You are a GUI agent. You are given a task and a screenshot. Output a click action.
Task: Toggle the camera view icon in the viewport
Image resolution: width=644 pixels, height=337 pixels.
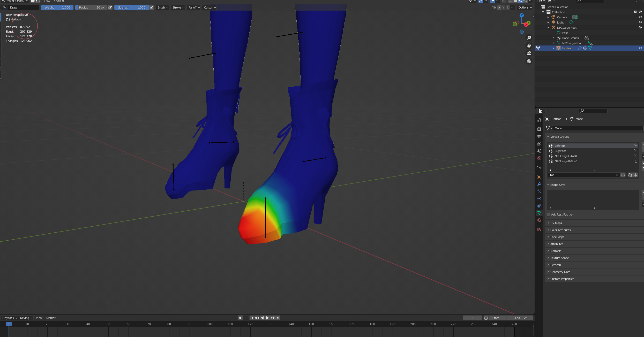(x=529, y=53)
